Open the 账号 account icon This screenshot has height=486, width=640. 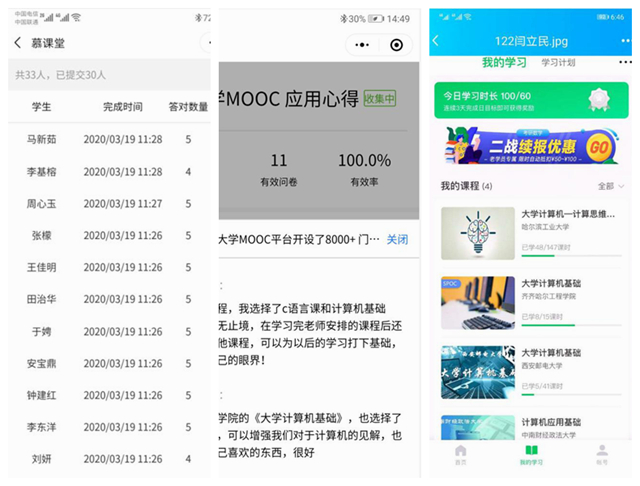tap(601, 455)
